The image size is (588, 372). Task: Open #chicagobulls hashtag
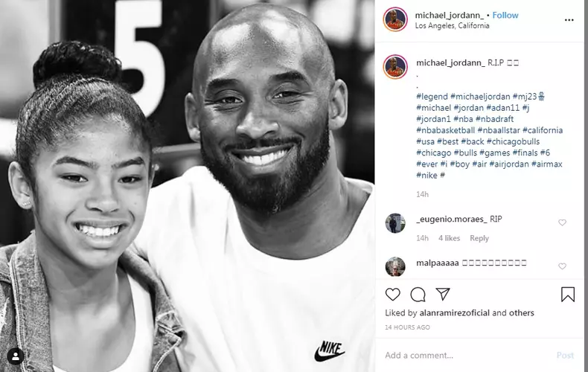[x=513, y=141]
